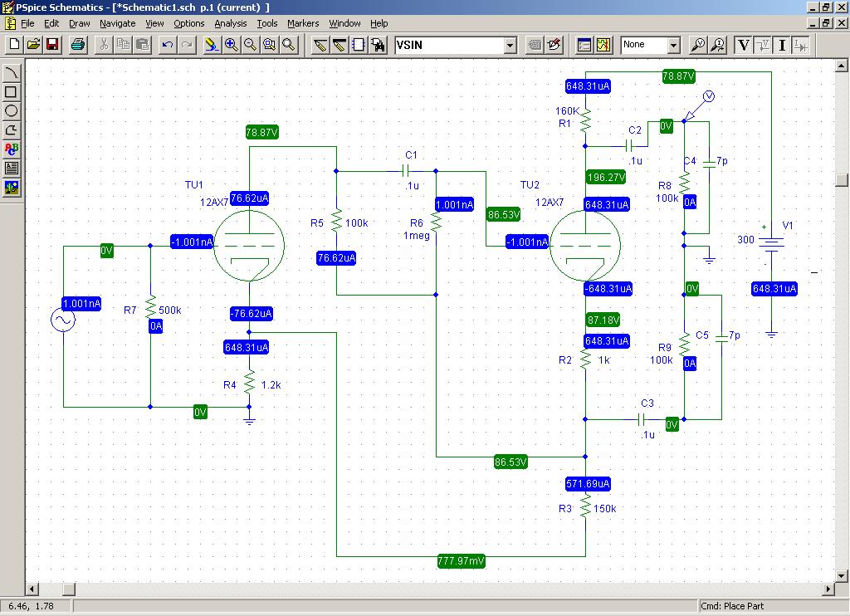850x616 pixels.
Task: Select the Draw Bus tool
Action: click(340, 45)
